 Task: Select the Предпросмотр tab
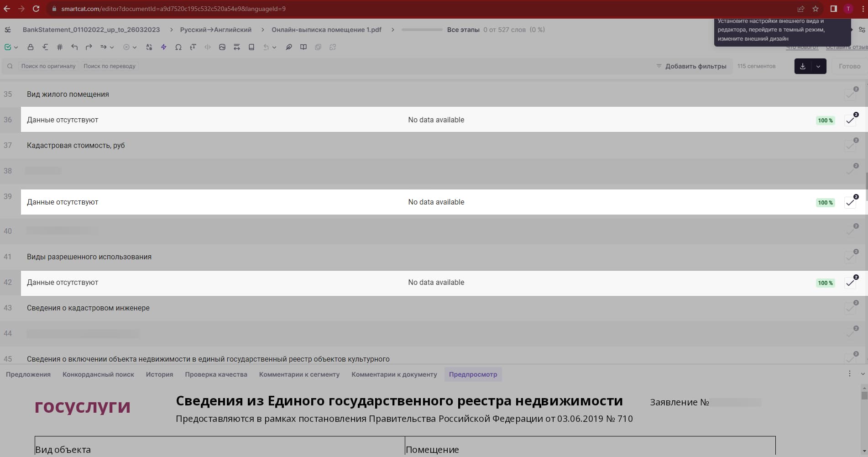(473, 374)
